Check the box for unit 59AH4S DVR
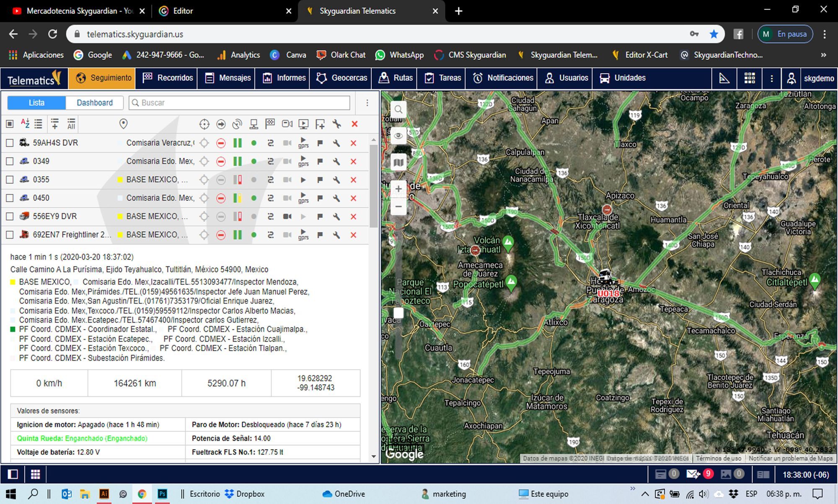This screenshot has width=838, height=504. coord(10,143)
